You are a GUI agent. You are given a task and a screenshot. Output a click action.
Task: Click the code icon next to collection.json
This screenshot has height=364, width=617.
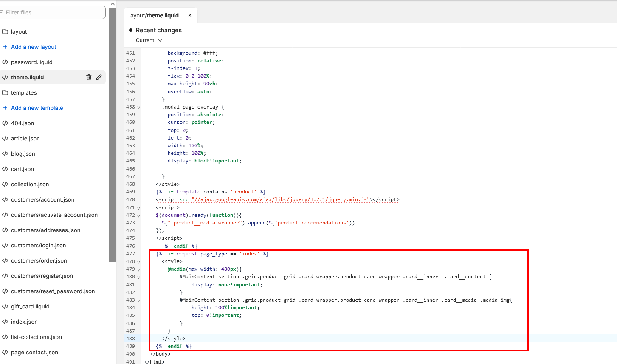5,184
